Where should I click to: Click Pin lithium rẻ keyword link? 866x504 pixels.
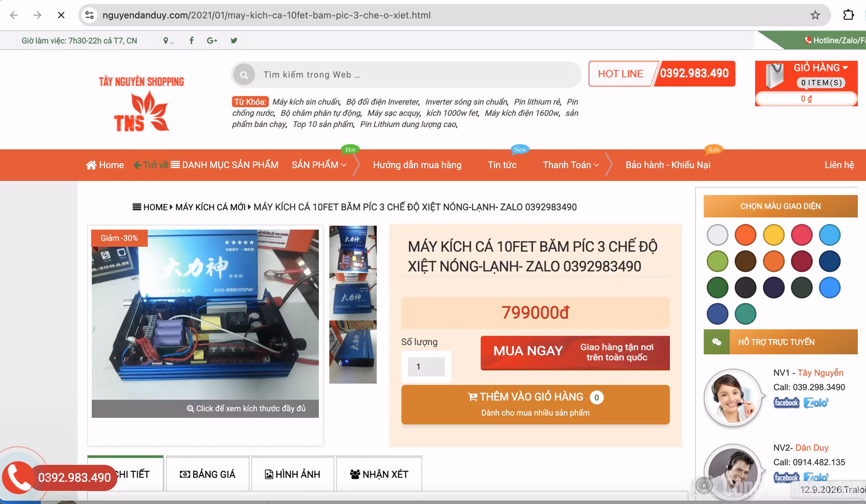[537, 102]
